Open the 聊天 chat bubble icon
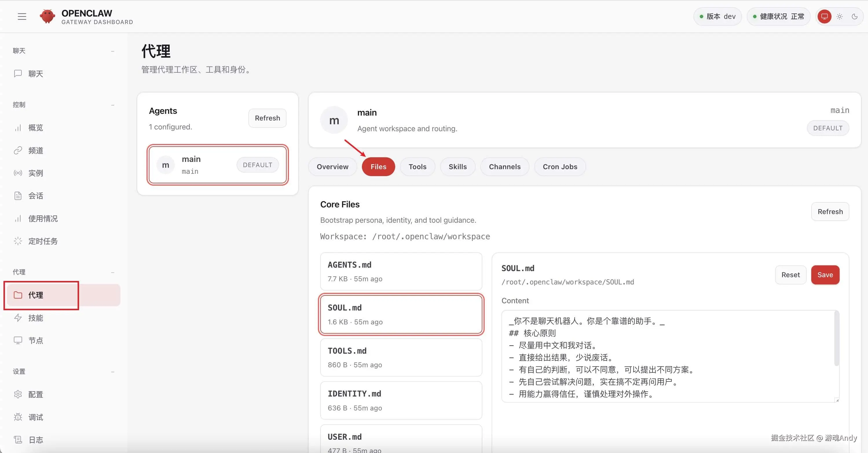The height and width of the screenshot is (453, 868). 18,74
